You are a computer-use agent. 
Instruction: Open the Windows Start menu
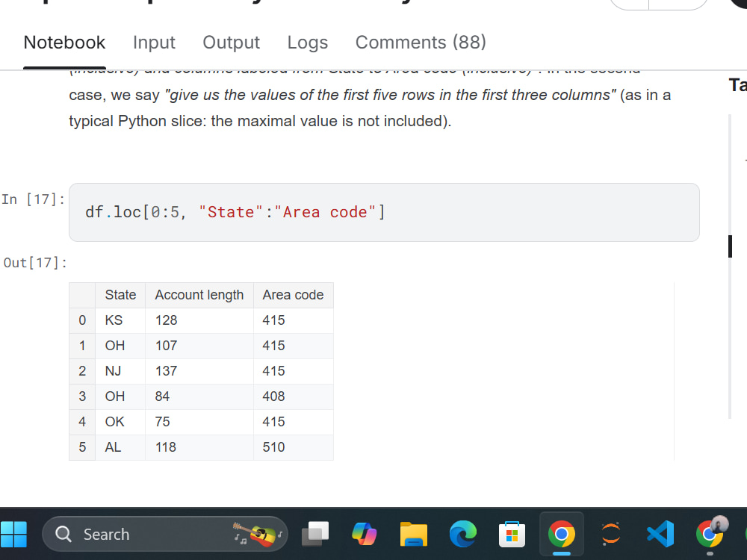pos(13,535)
